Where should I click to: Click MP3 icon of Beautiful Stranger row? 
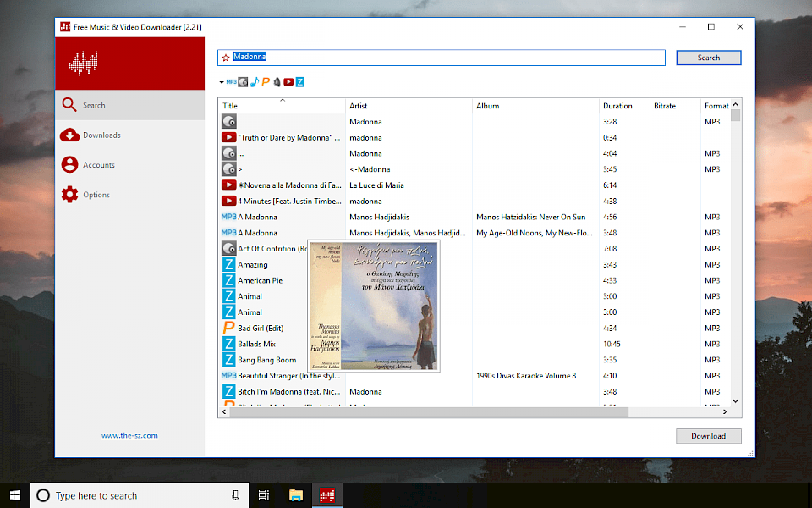[229, 375]
